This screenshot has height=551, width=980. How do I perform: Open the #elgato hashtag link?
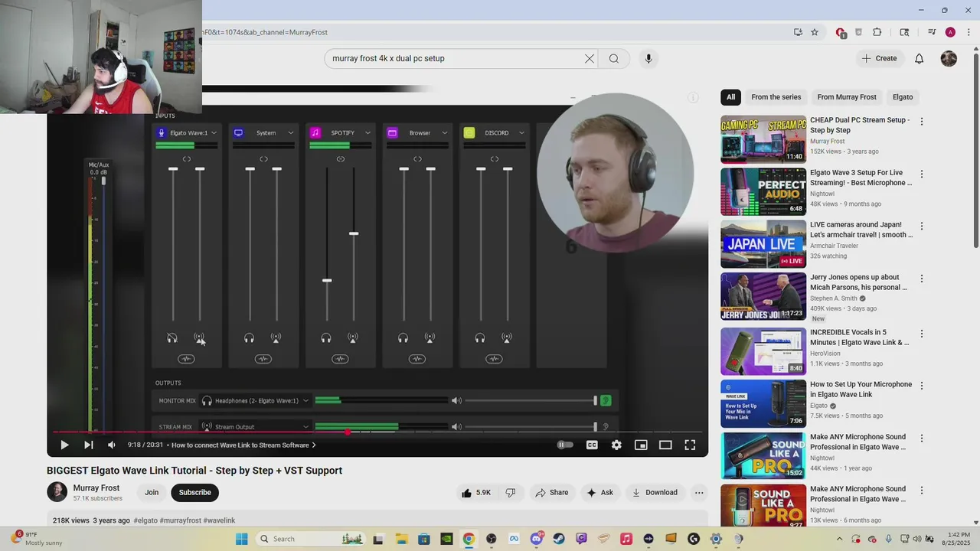point(145,520)
